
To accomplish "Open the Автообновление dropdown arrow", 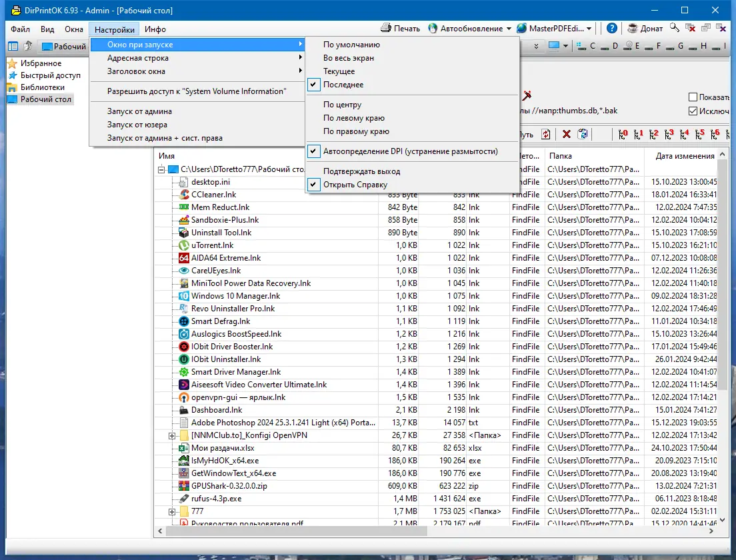I will pyautogui.click(x=509, y=29).
